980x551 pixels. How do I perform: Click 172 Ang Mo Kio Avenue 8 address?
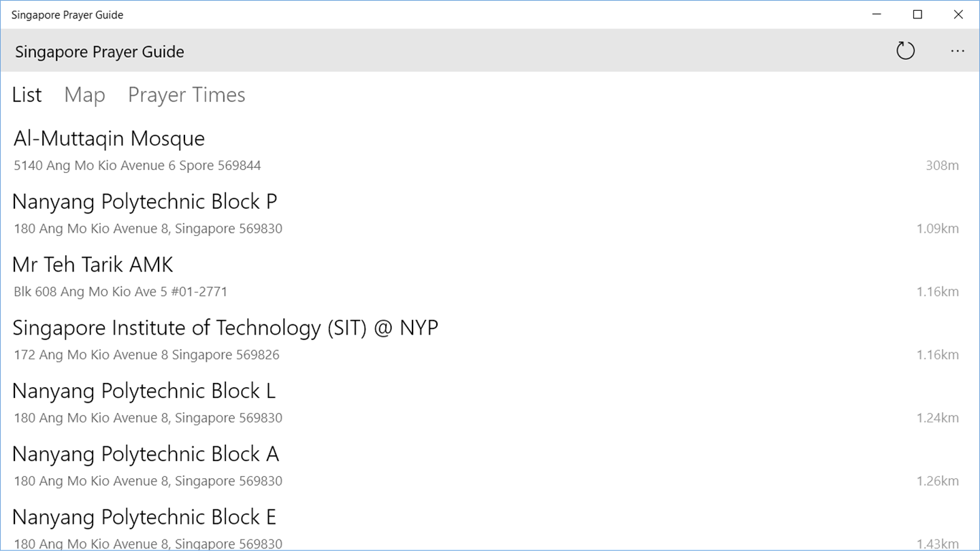(x=146, y=355)
